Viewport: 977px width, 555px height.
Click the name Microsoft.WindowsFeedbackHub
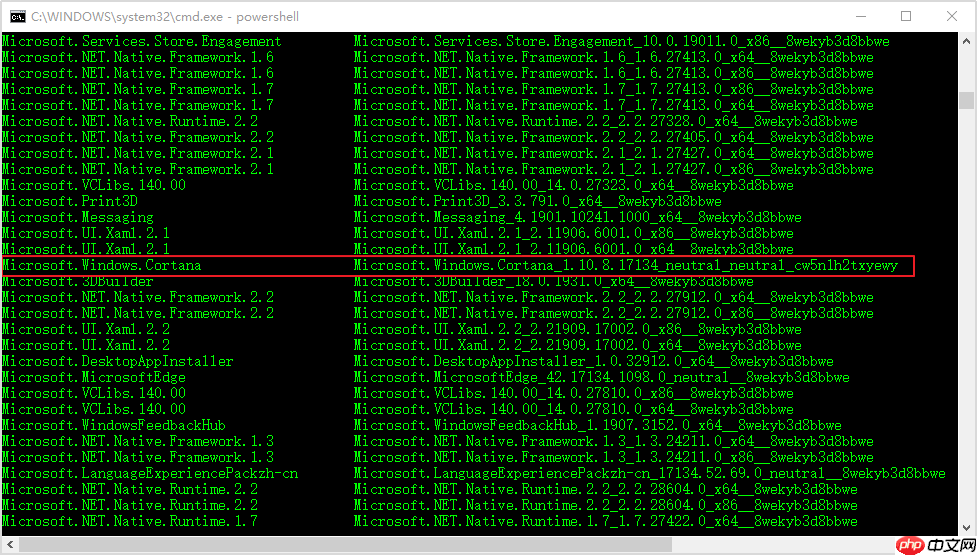113,425
